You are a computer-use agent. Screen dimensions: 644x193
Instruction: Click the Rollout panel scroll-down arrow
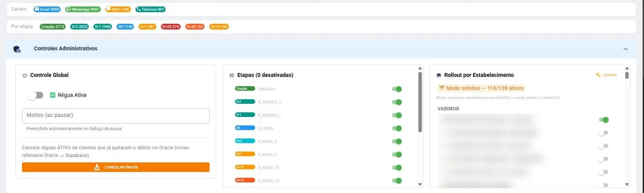[627, 185]
